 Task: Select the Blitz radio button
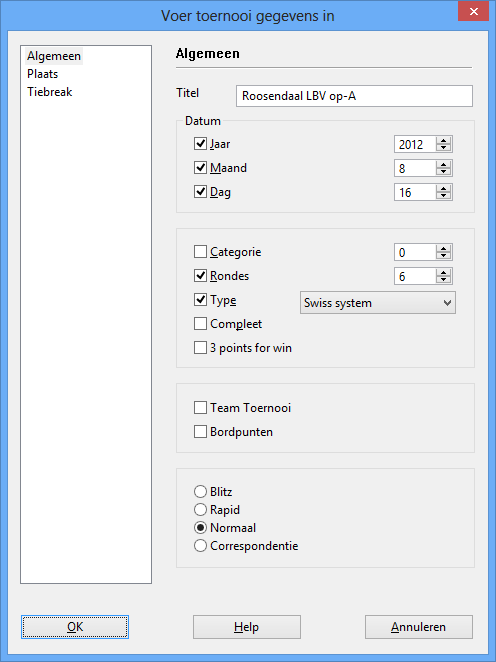200,492
